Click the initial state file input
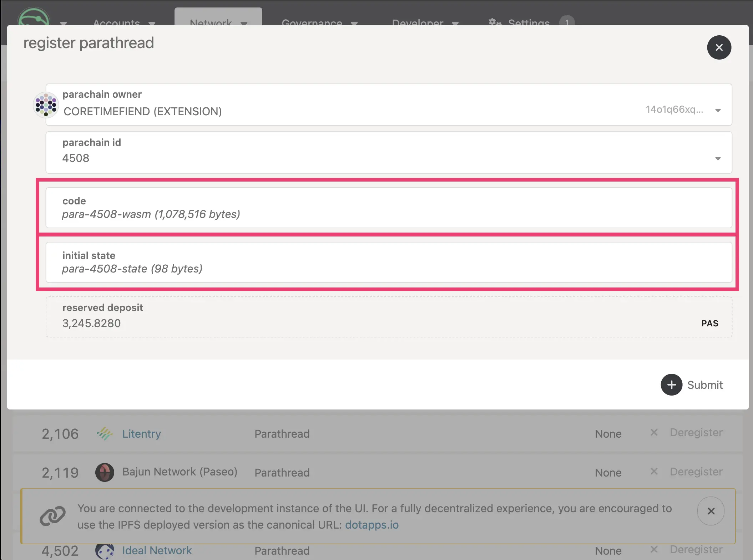Viewport: 753px width, 560px height. point(388,263)
